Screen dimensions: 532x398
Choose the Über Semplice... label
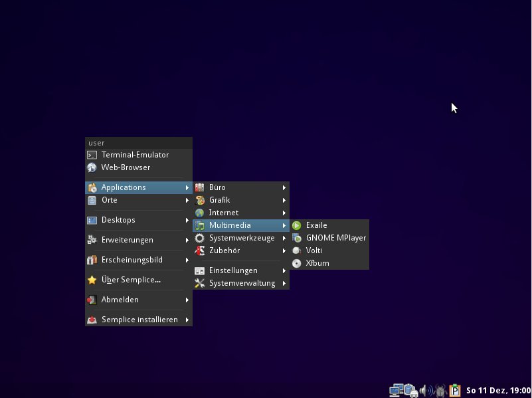click(131, 280)
